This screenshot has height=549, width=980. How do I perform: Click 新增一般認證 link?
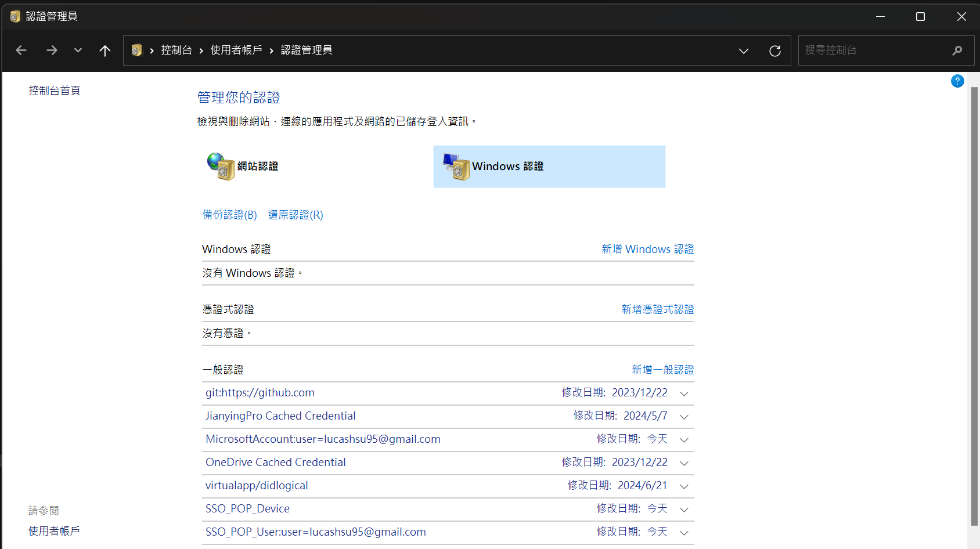pyautogui.click(x=663, y=370)
